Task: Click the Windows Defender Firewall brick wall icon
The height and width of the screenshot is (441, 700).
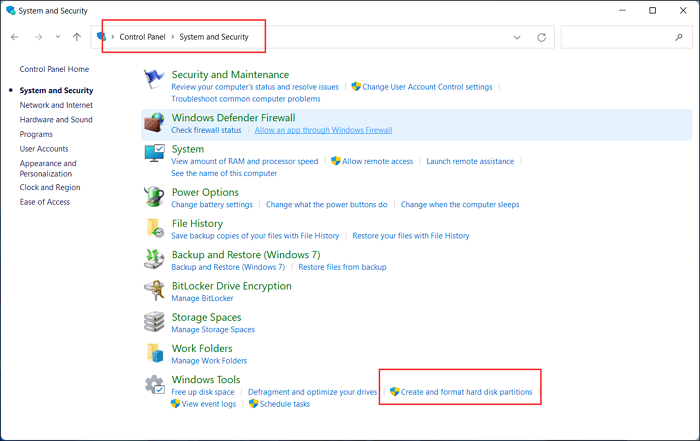Action: pyautogui.click(x=154, y=122)
